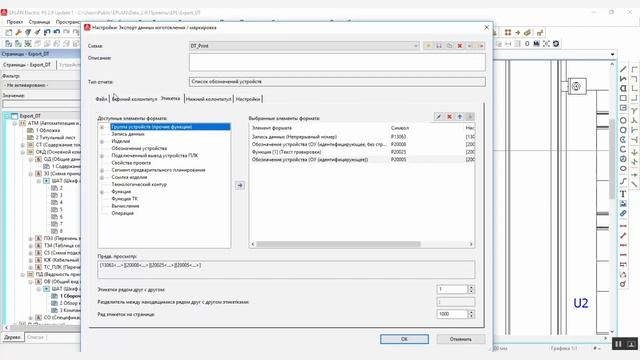Screen dimensions: 640x360
Task: Add format element with right arrow button
Action: [x=240, y=185]
